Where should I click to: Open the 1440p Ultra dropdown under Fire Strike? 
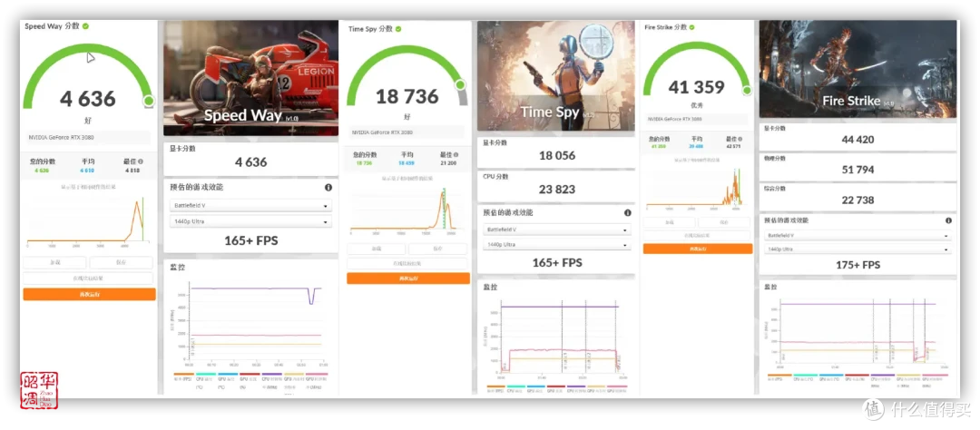[x=858, y=249]
